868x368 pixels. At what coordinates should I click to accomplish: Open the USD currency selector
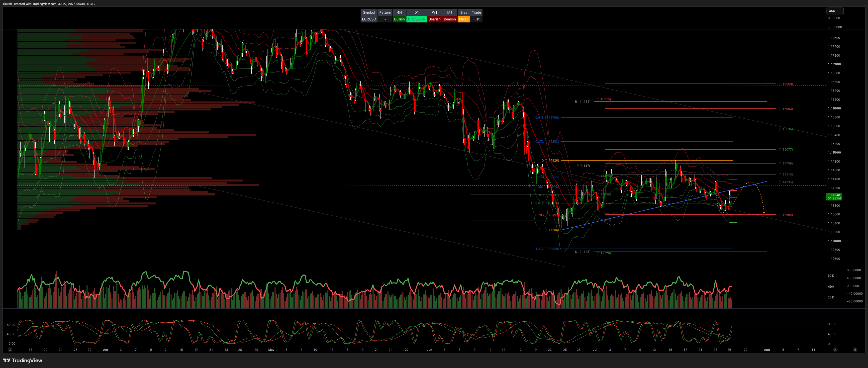click(x=834, y=11)
